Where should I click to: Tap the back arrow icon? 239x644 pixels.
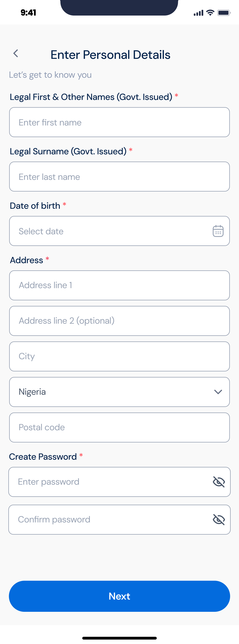tap(16, 53)
